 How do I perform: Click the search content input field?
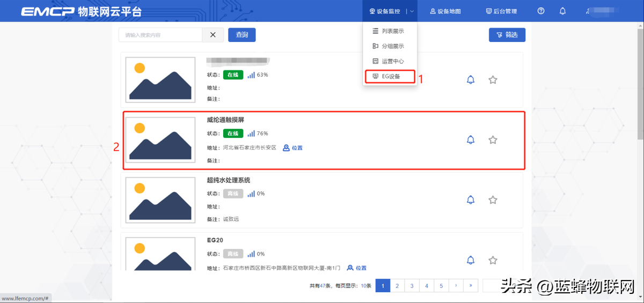(x=160, y=35)
